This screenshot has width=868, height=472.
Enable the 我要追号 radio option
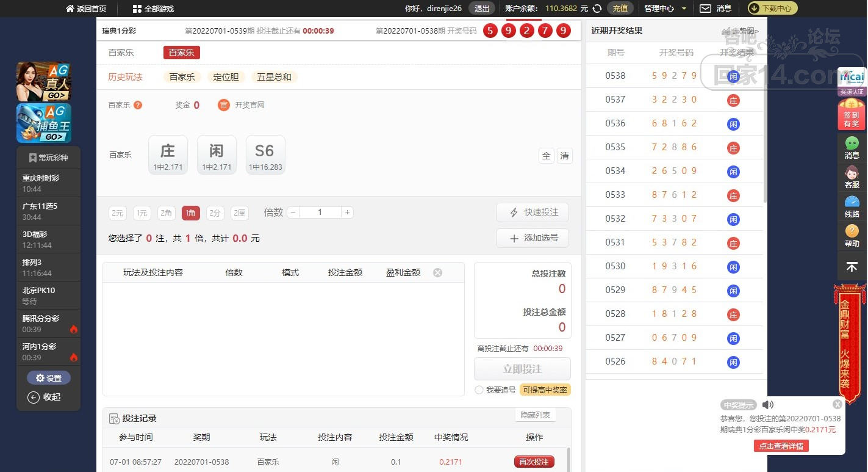pyautogui.click(x=479, y=390)
